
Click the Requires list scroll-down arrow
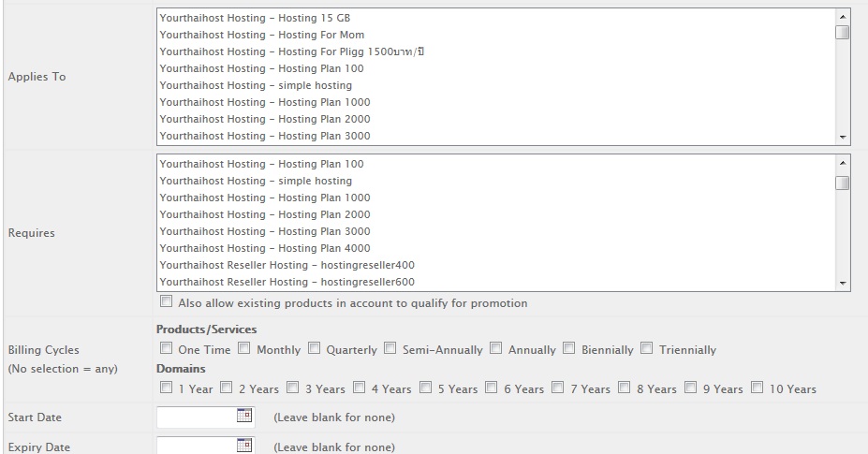click(x=843, y=283)
